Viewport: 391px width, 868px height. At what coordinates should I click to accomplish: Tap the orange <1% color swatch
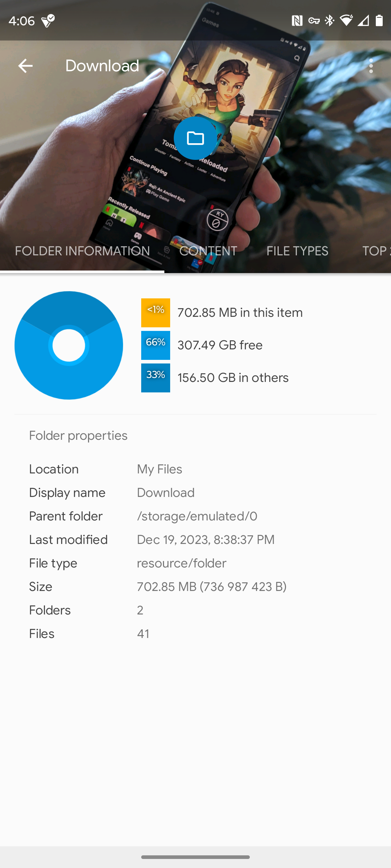click(156, 312)
